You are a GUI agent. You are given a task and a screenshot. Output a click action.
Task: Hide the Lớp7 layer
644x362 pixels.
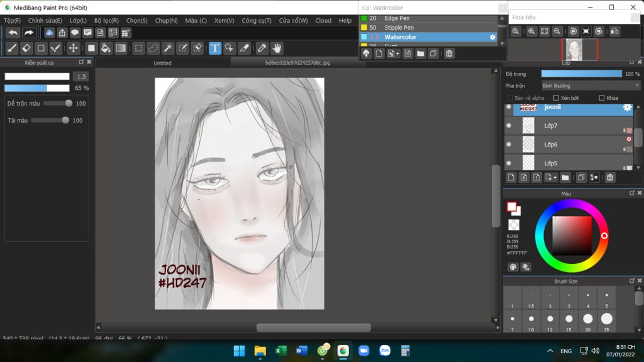click(x=509, y=126)
